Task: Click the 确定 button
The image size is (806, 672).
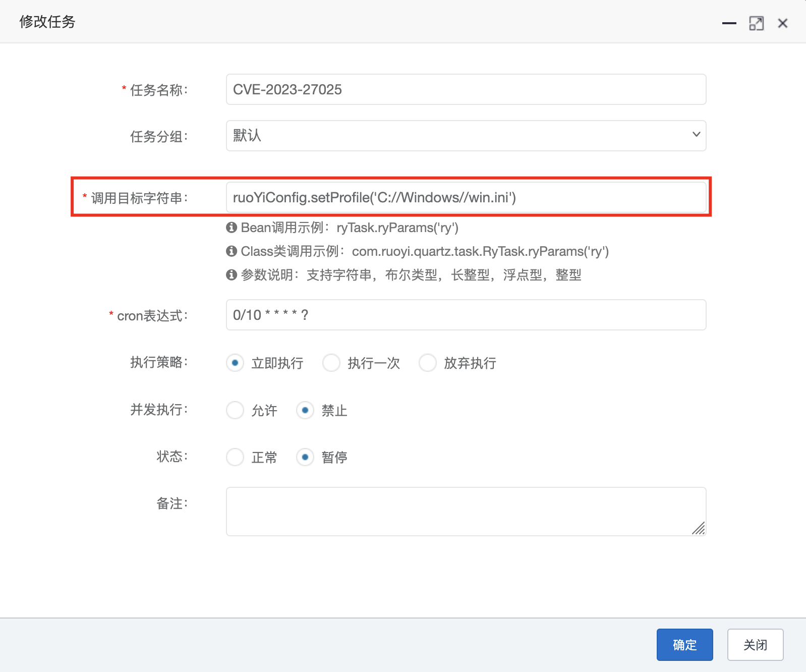Action: click(x=684, y=644)
